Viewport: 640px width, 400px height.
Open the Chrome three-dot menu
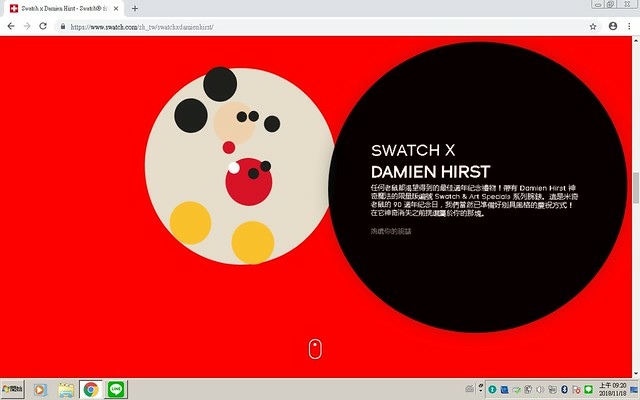[629, 26]
